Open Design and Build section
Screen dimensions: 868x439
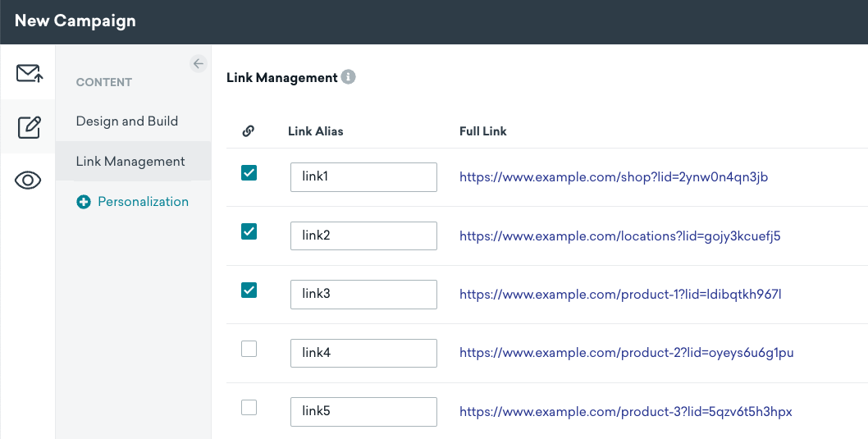point(127,121)
